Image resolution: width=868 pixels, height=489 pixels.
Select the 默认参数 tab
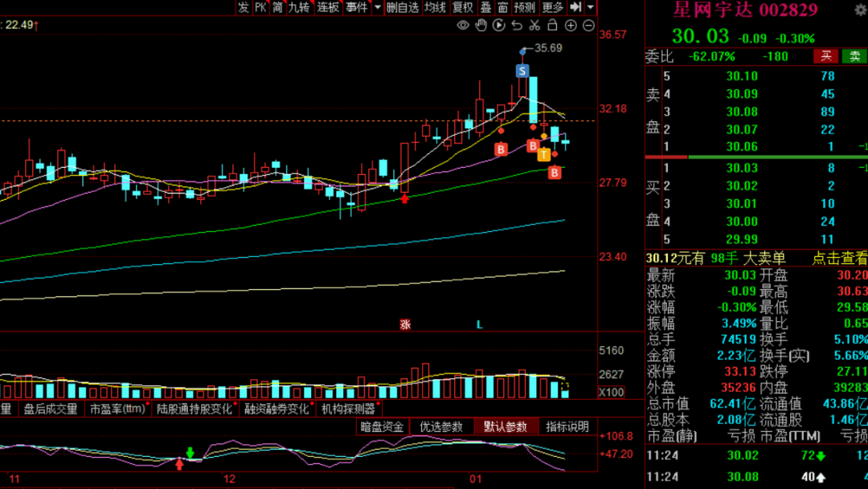click(505, 426)
